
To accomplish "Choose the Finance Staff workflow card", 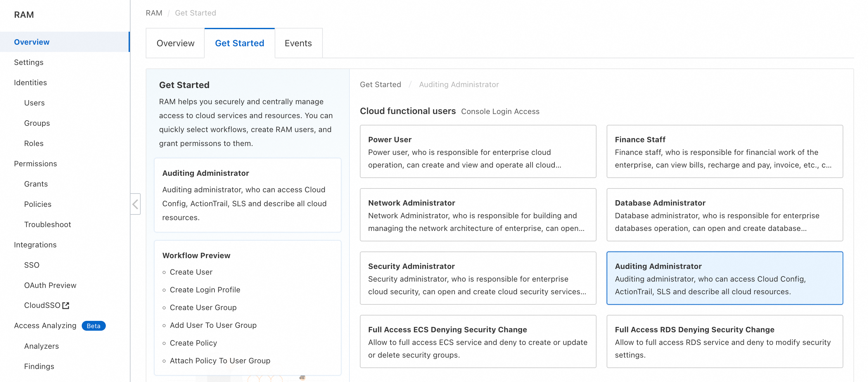I will click(x=724, y=152).
